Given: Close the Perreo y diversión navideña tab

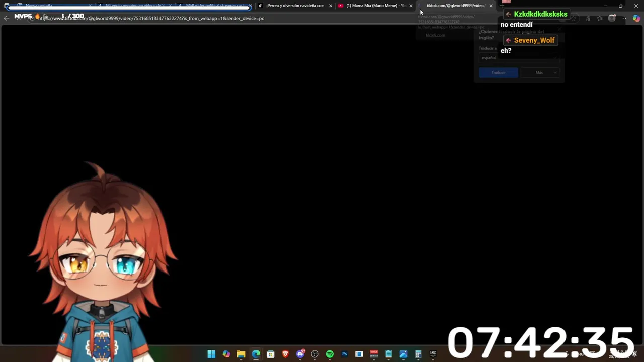Looking at the screenshot, I should click(331, 6).
